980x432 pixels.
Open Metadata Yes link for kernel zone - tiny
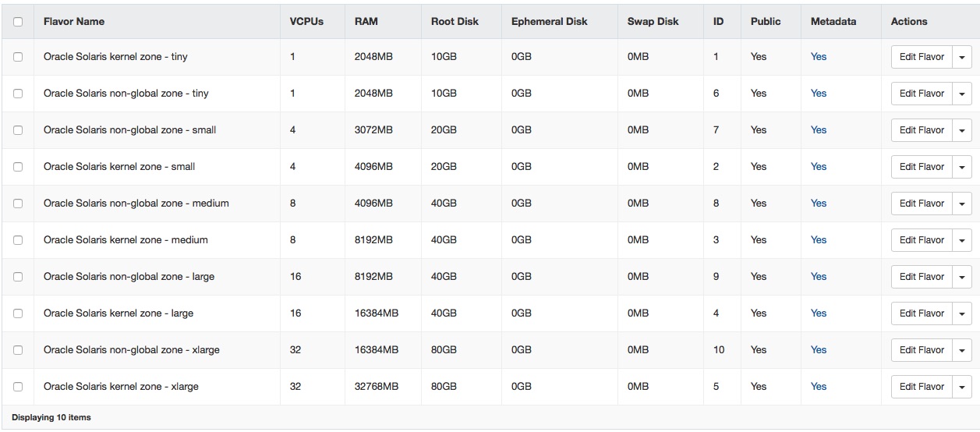tap(819, 57)
